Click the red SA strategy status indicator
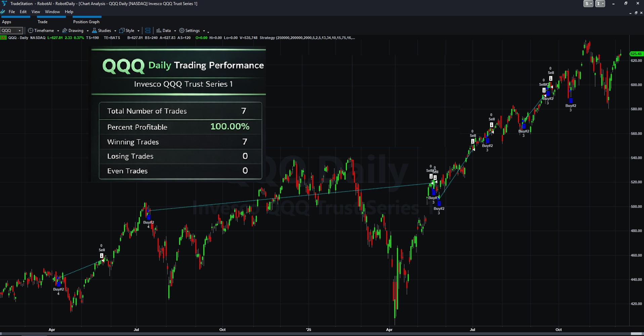The width and height of the screenshot is (644, 336). pos(3,38)
